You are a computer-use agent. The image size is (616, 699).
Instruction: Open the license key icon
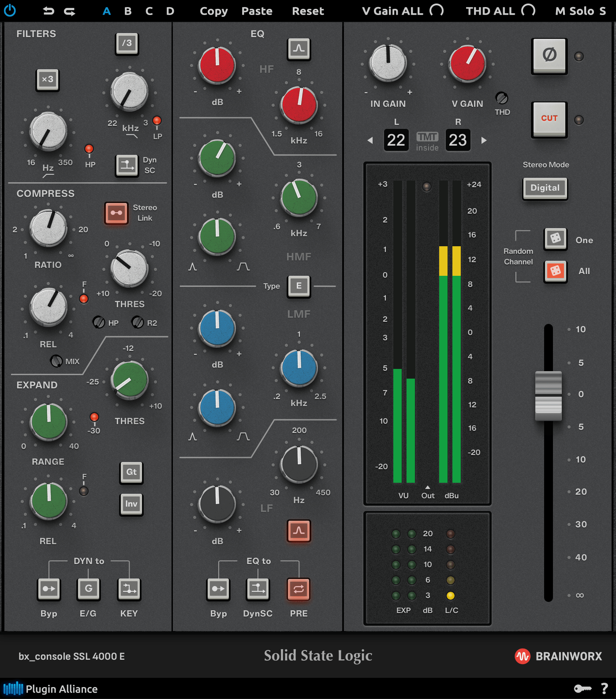(583, 688)
